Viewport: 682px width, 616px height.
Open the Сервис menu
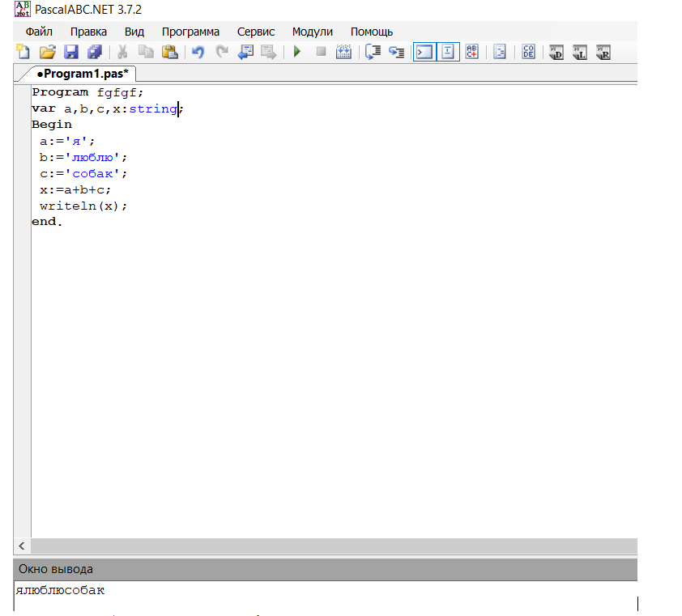[x=256, y=32]
